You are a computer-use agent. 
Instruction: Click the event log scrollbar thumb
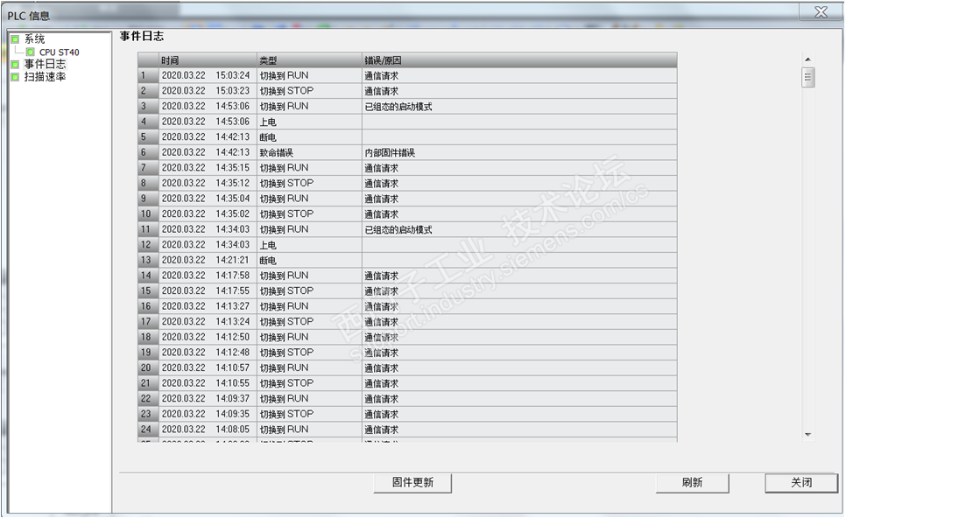coord(807,78)
